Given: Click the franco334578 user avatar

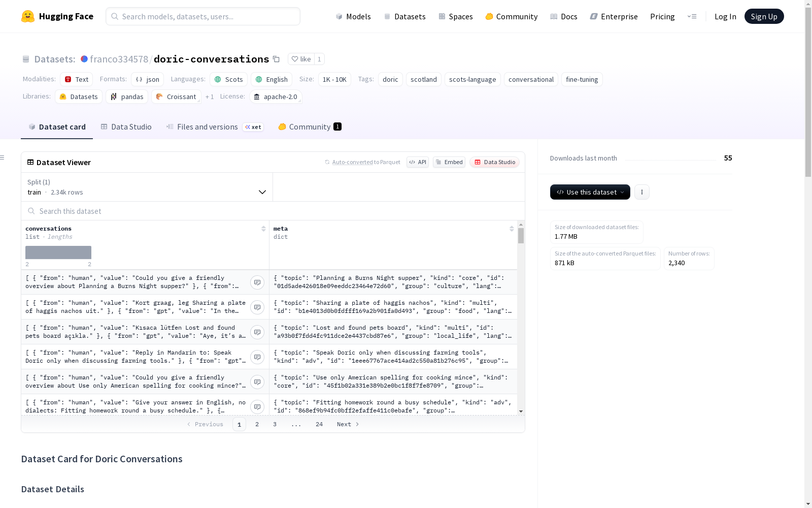Looking at the screenshot, I should coord(84,59).
